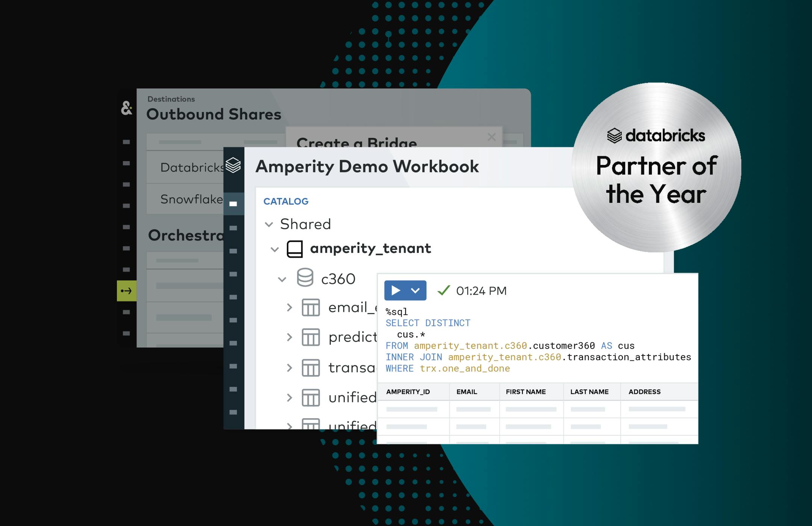812x526 pixels.
Task: Expand the transa table node
Action: [x=289, y=367]
